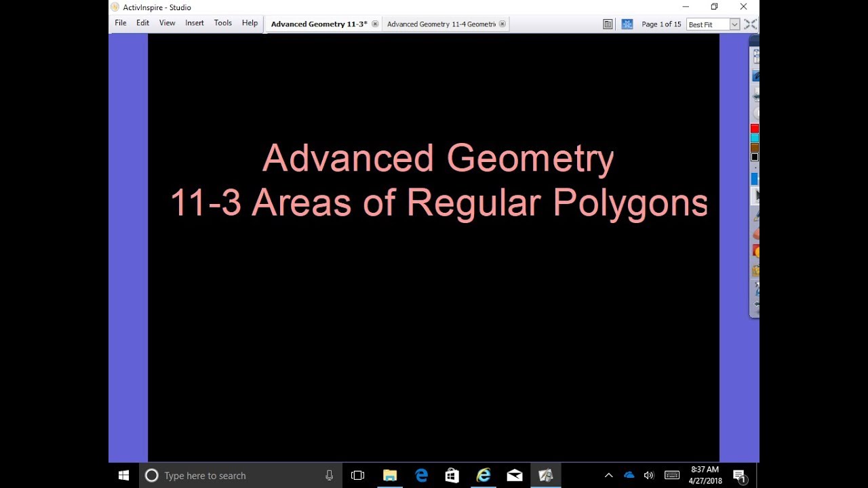The width and height of the screenshot is (868, 488).
Task: Launch Microsoft Edge from the taskbar
Action: coord(421,476)
